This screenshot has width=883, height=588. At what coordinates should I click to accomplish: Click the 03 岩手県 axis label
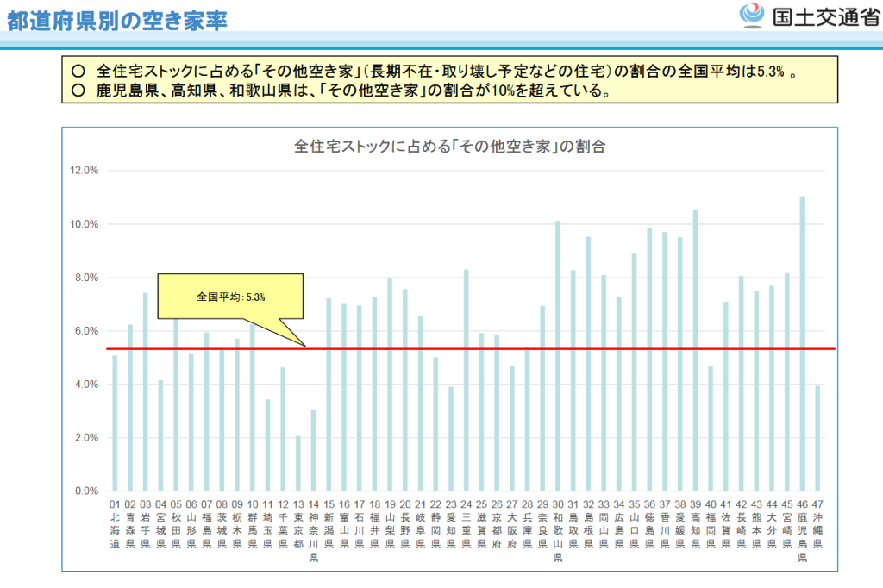click(145, 524)
